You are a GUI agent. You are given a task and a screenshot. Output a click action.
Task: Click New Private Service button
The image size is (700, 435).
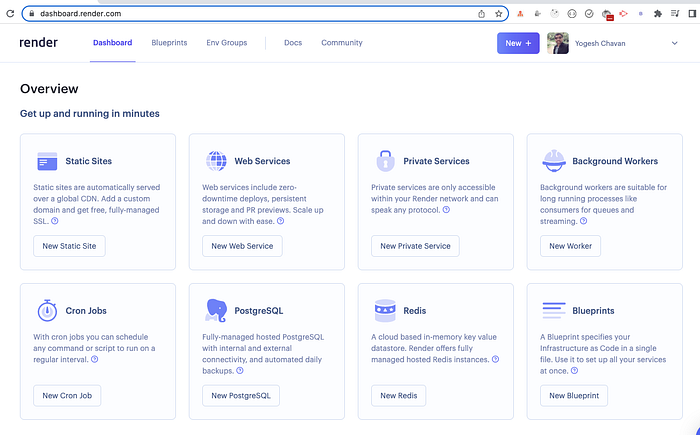(415, 246)
